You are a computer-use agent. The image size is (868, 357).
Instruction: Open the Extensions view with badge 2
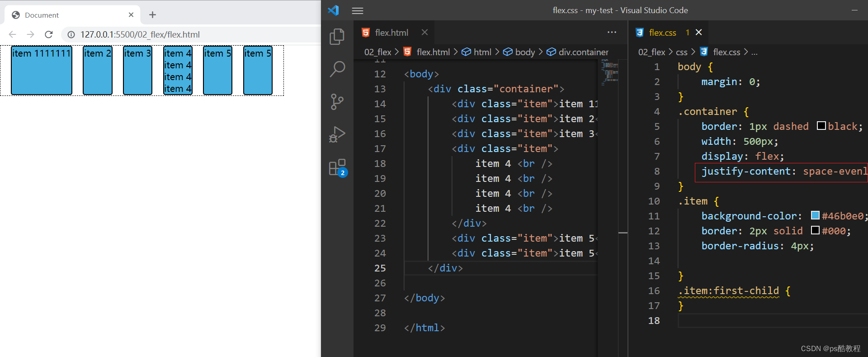[x=338, y=167]
